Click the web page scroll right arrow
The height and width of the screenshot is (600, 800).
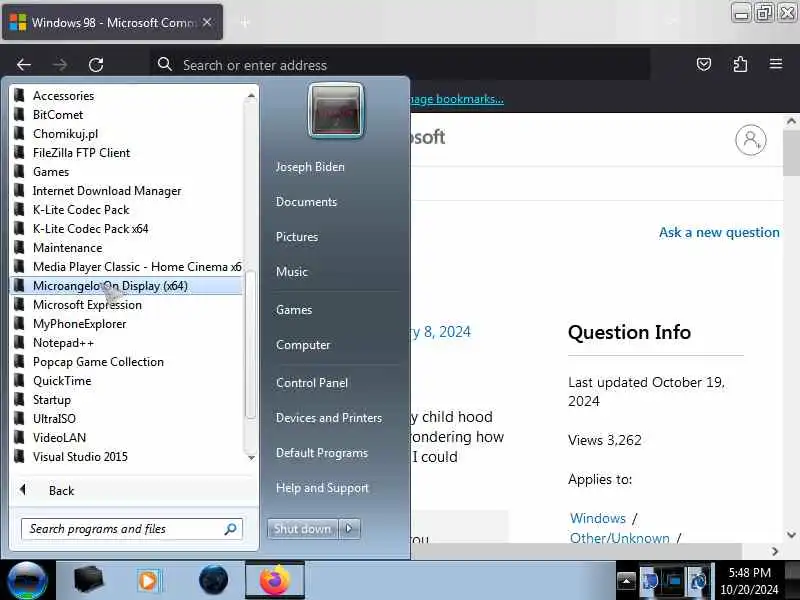(775, 551)
